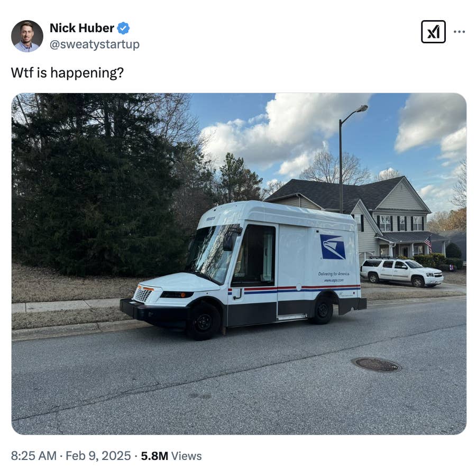Click the street lamp head
476x469 pixels.
tap(362, 108)
